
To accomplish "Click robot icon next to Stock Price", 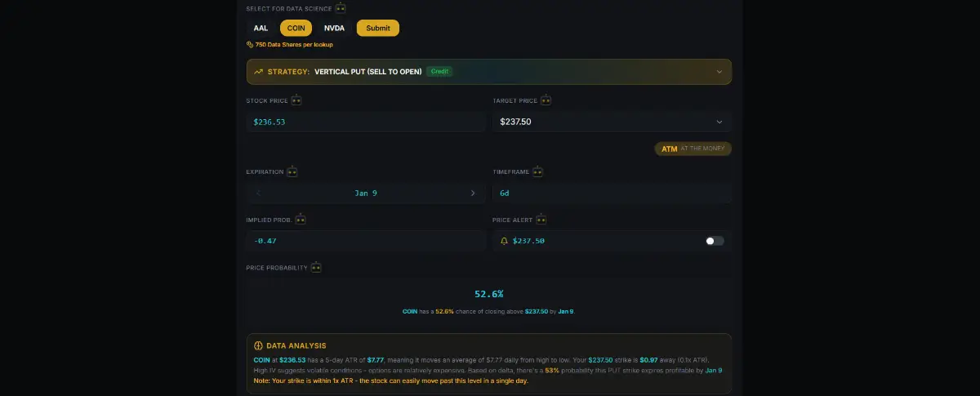I will [296, 100].
